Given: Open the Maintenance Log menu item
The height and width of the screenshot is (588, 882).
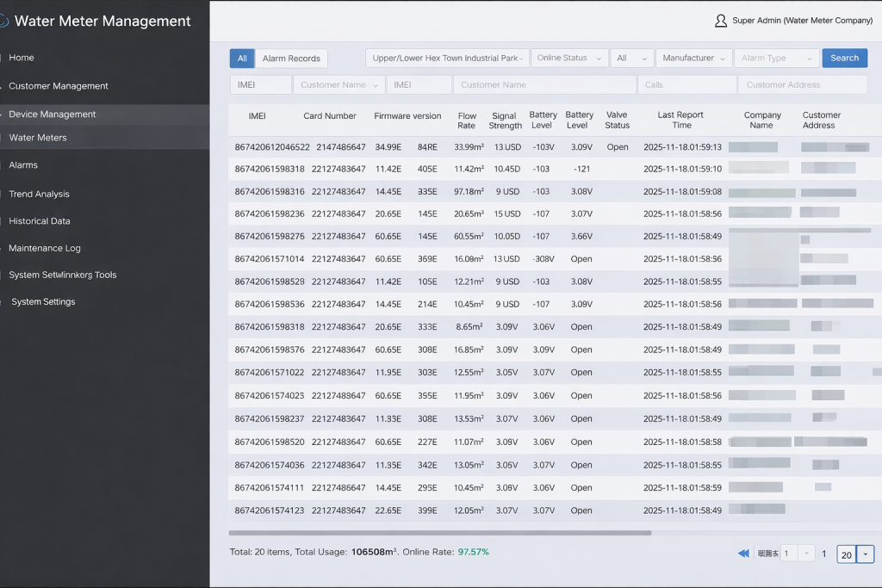Looking at the screenshot, I should click(x=45, y=249).
